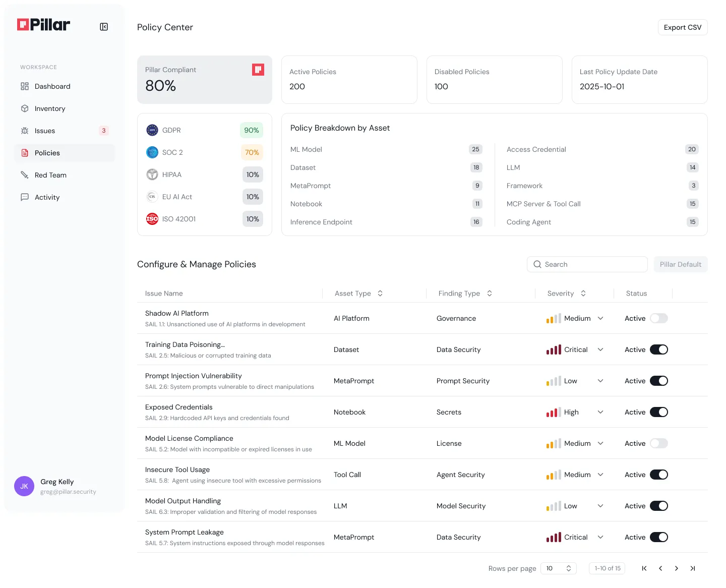Open Red Team in the sidebar
This screenshot has height=588, width=726.
[x=65, y=175]
